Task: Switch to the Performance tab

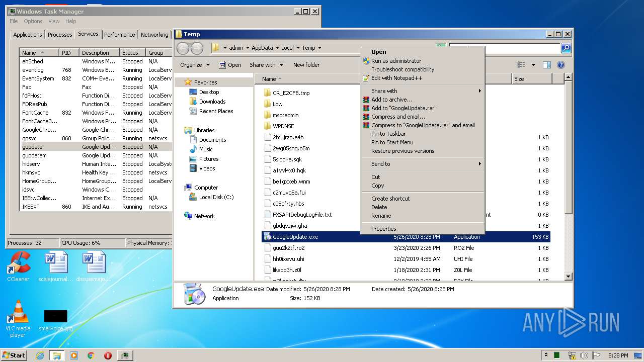Action: (x=120, y=35)
